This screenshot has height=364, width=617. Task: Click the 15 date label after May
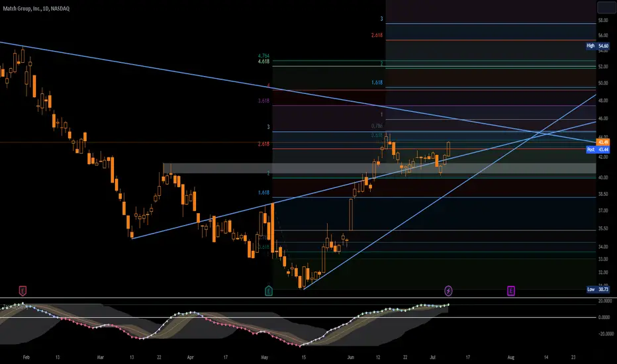pyautogui.click(x=304, y=357)
